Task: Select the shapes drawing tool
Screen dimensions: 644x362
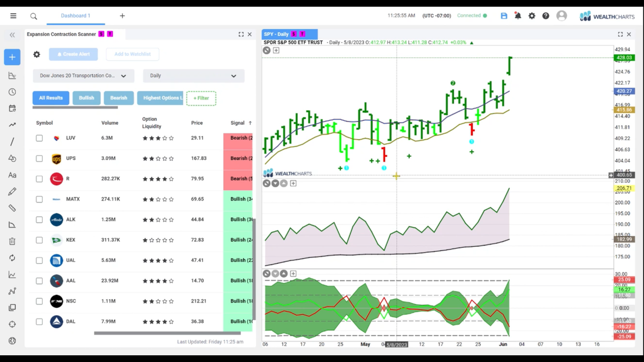Action: click(x=12, y=158)
